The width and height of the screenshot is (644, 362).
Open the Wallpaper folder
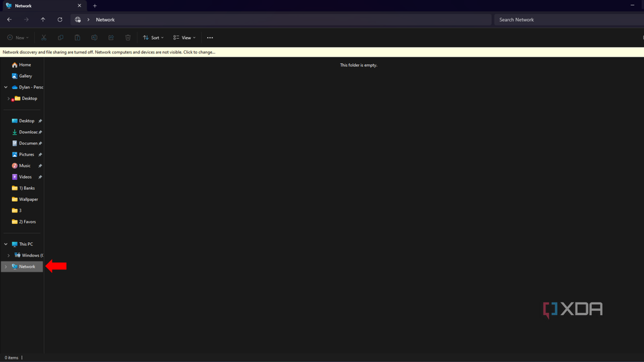click(25, 200)
